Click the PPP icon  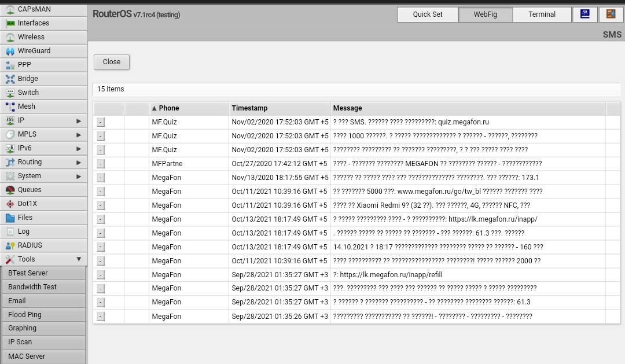[10, 65]
